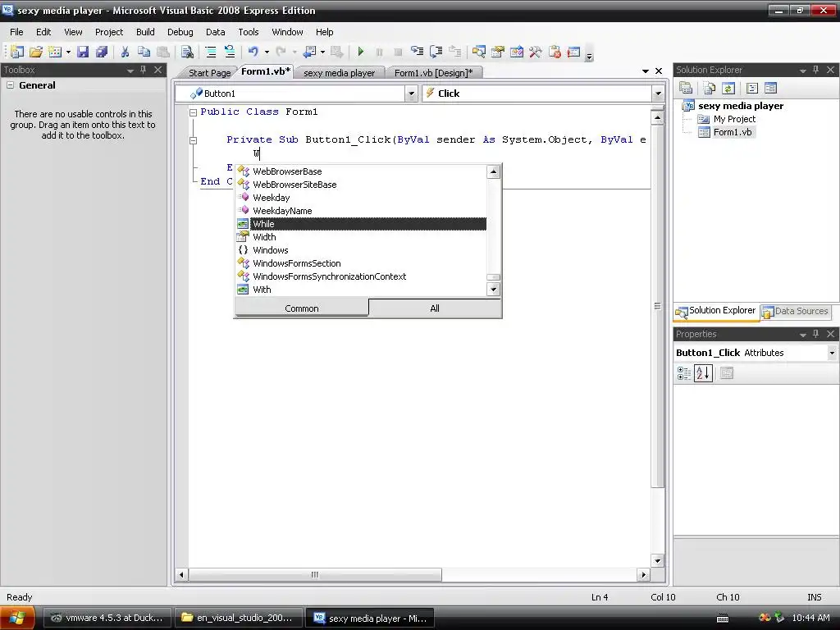This screenshot has width=840, height=630.
Task: Click the Properties icon in Solution Explorer toolbar
Action: click(x=686, y=88)
